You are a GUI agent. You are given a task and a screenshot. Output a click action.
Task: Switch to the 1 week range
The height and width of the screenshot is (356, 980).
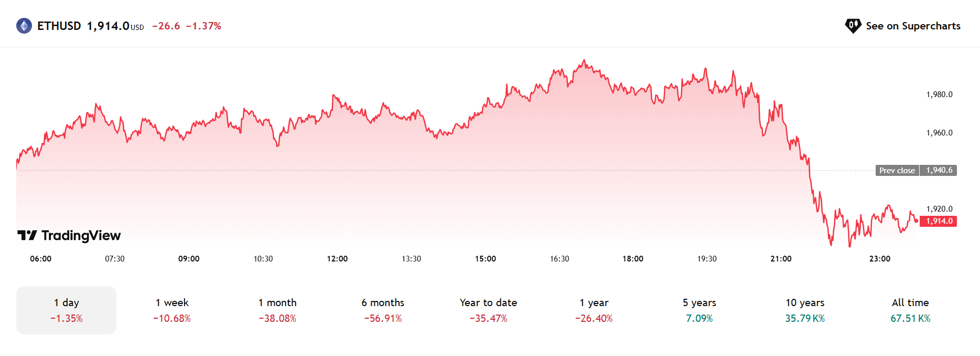[172, 310]
